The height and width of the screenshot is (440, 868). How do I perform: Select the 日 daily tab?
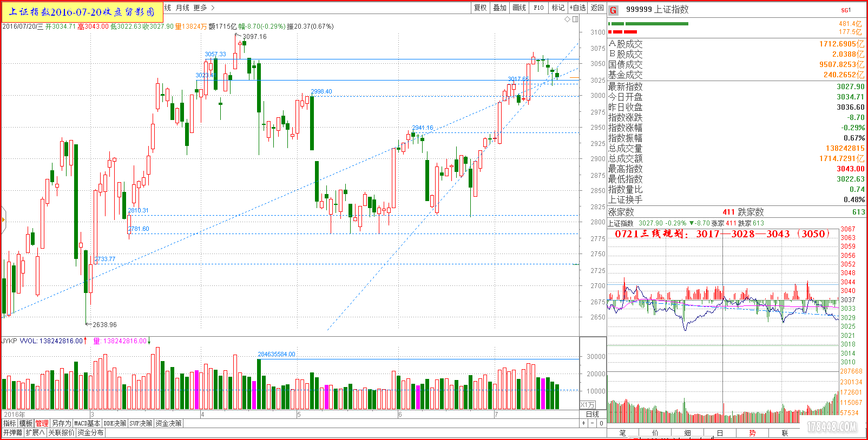tap(720, 433)
